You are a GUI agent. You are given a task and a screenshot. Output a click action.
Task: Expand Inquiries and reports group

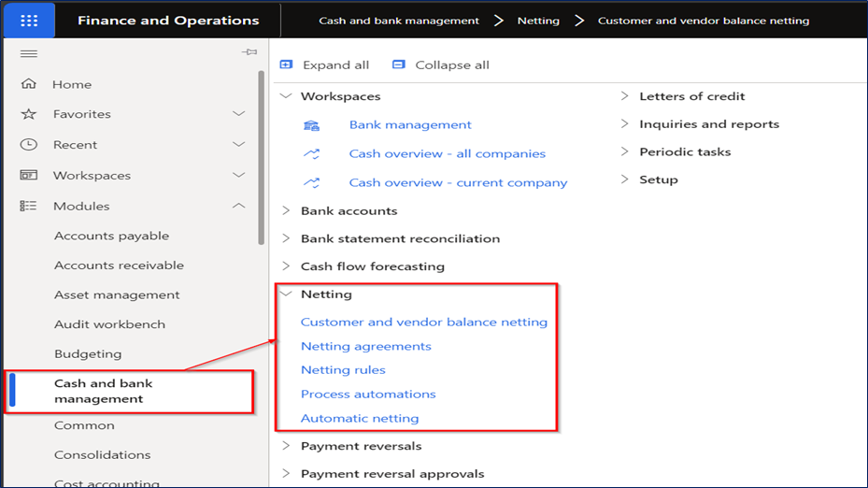[x=625, y=123]
